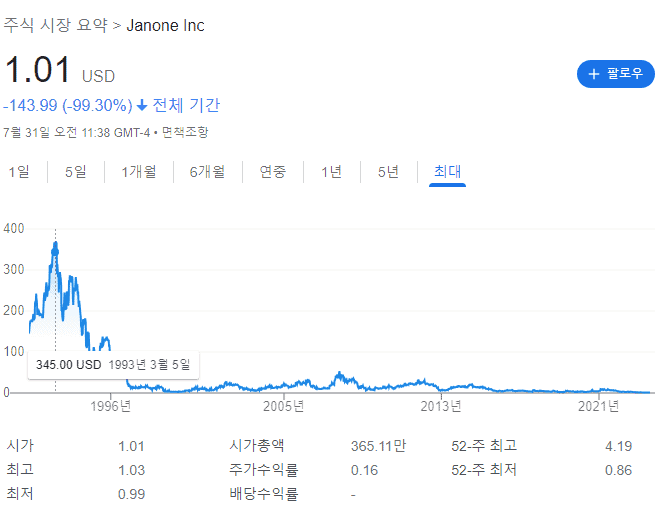
Task: Switch to the 6개월 range tab
Action: tap(207, 172)
